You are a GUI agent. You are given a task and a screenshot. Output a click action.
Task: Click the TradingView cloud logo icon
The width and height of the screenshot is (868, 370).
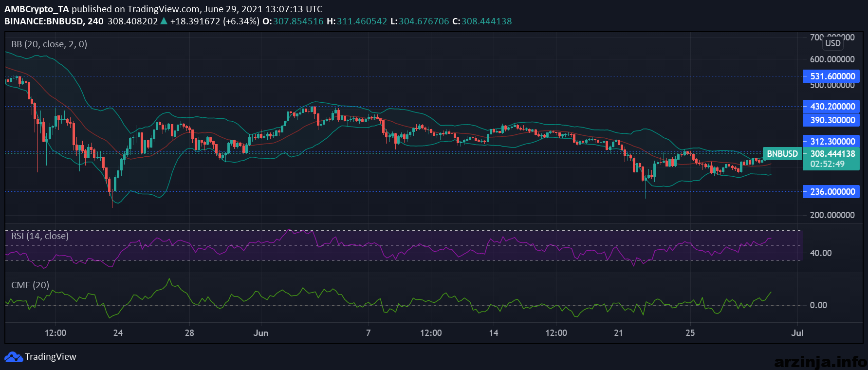14,357
